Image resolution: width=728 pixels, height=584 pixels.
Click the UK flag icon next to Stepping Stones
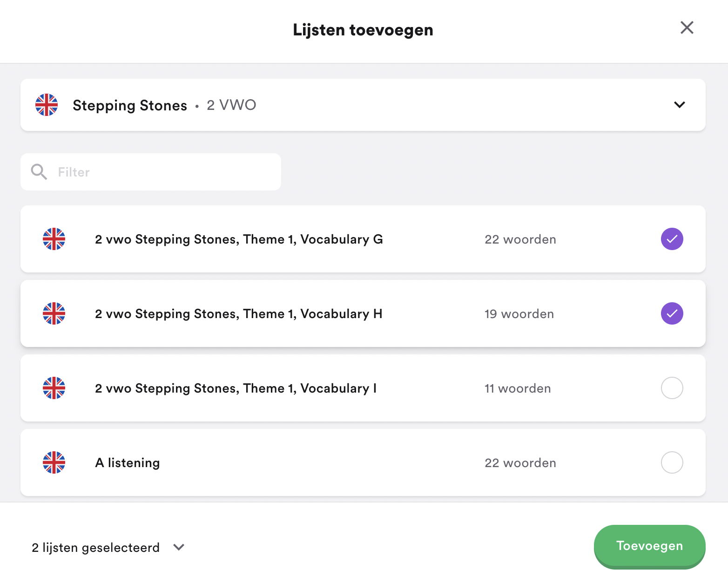click(46, 105)
